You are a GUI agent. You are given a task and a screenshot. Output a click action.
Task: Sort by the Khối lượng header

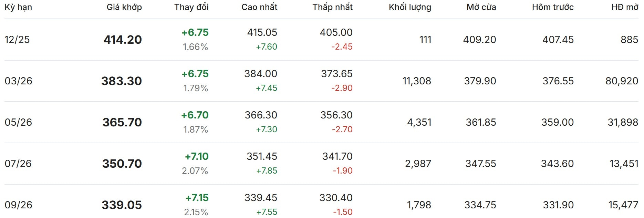[409, 7]
